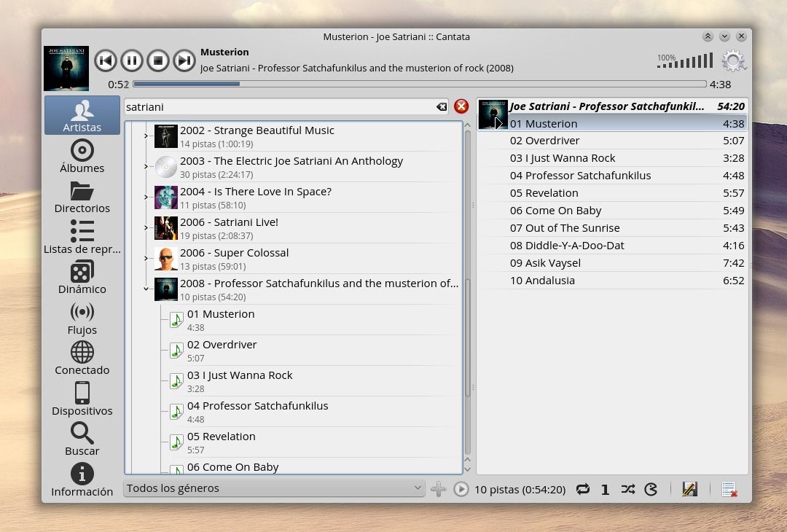Collapse the 2008 Professor Satchafunkilus album
Image resolution: width=787 pixels, height=532 pixels.
(x=146, y=289)
